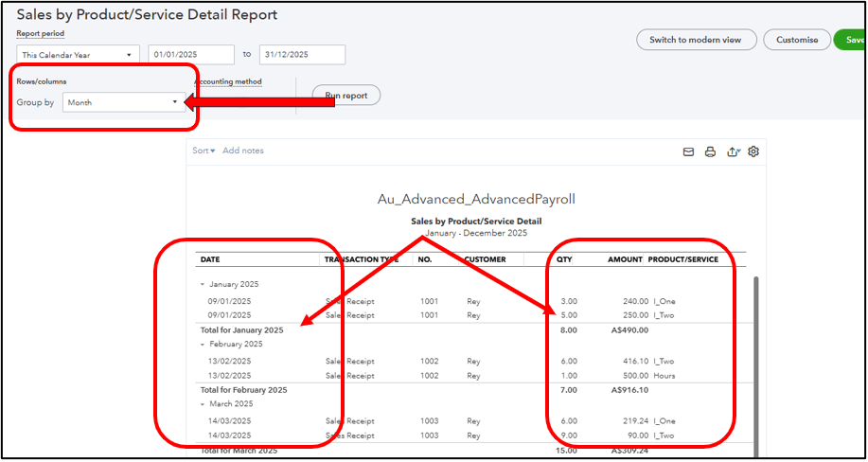Viewport: 868px width, 462px height.
Task: Click the email report envelope icon
Action: (x=688, y=151)
